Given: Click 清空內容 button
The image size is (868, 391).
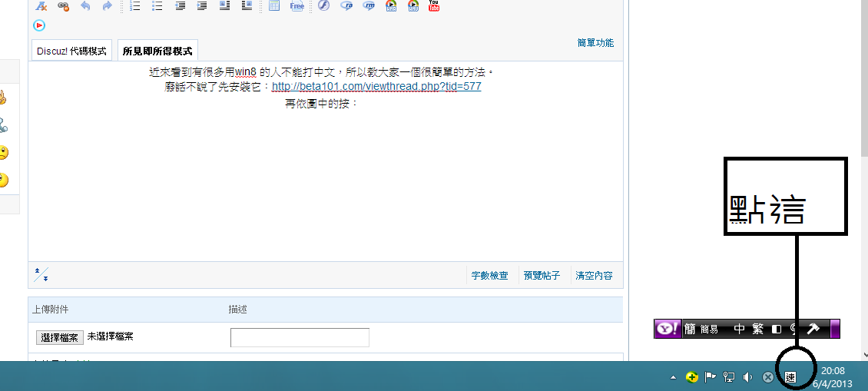Looking at the screenshot, I should point(594,275).
